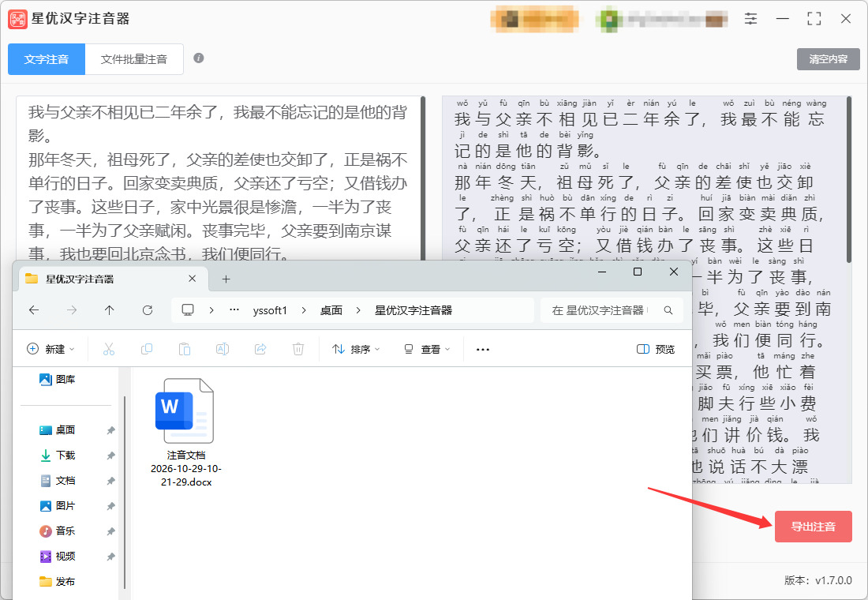Click the info icon beside 文件批量注音 tab

199,58
